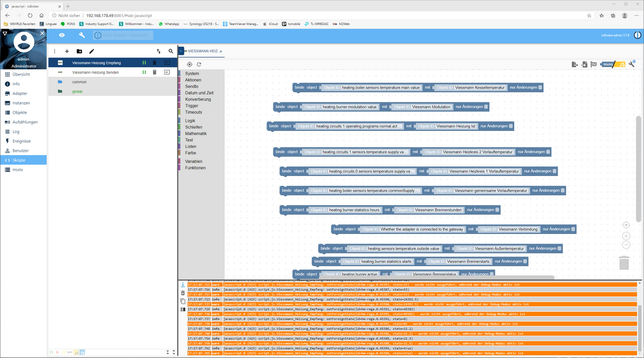Clear the log with trash icon
Screen dimensions: 644x358
coord(182,293)
